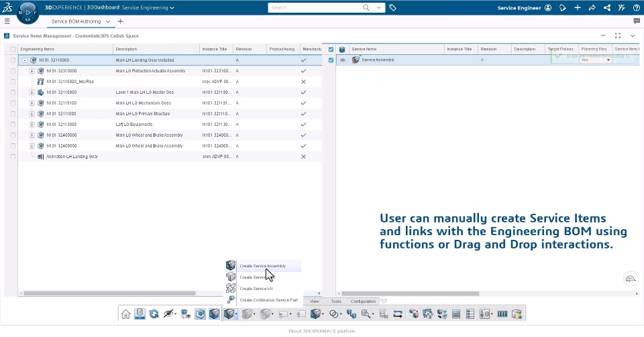This screenshot has height=337, width=644.
Task: Click the Home icon in the bottom toolbar
Action: coord(125,314)
